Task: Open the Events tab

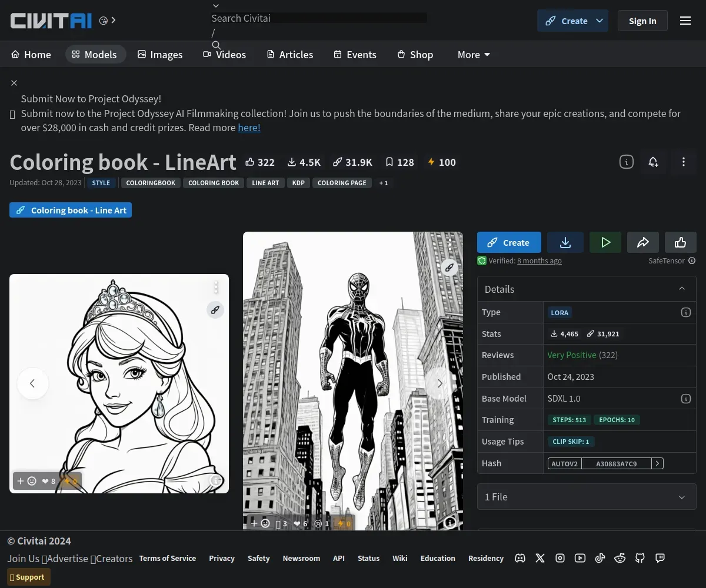Action: (x=355, y=55)
